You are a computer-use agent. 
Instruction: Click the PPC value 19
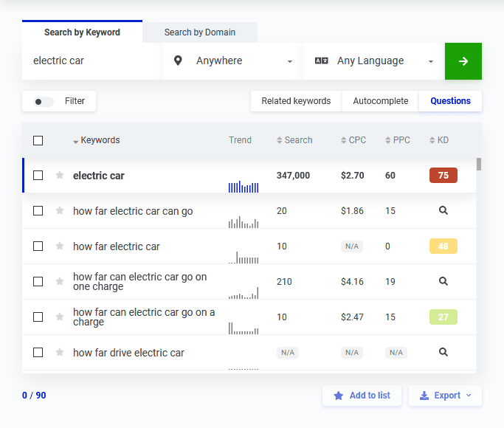click(x=390, y=282)
